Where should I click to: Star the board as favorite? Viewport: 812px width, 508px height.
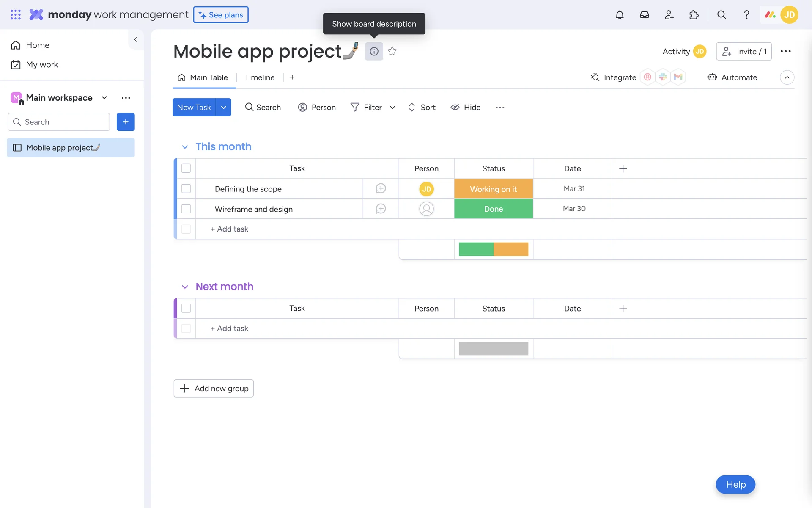(x=392, y=51)
